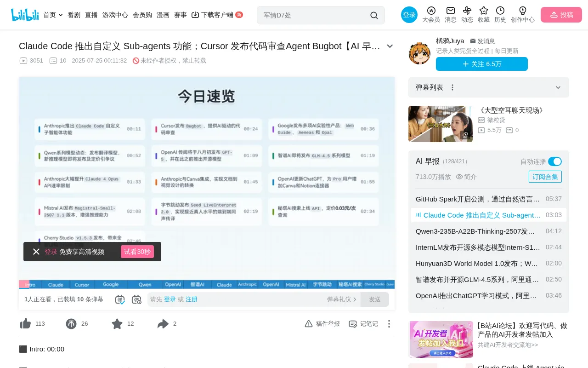This screenshot has width=588, height=368.
Task: Open danmaku settings icon
Action: (137, 299)
